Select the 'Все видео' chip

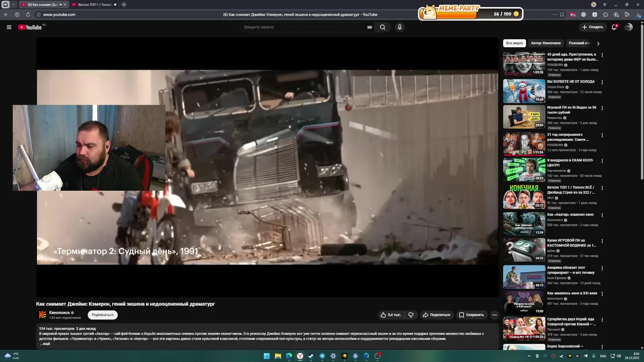pos(514,43)
